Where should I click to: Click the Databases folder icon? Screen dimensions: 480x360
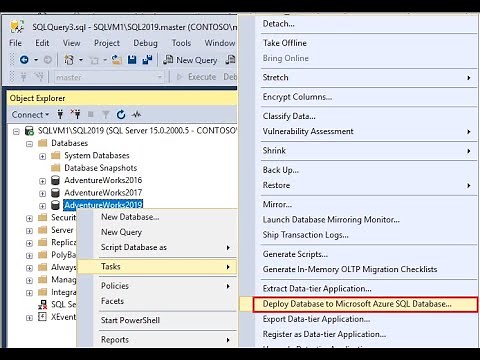[x=42, y=143]
